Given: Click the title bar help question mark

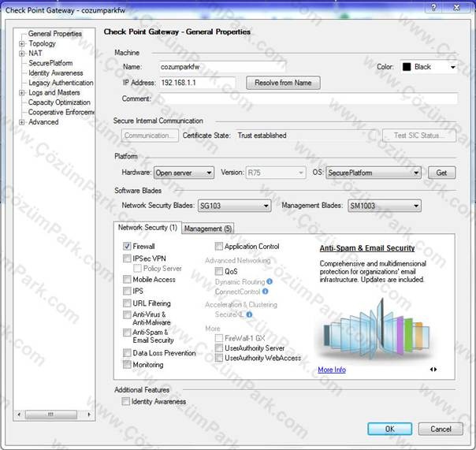Looking at the screenshot, I should (x=433, y=7).
